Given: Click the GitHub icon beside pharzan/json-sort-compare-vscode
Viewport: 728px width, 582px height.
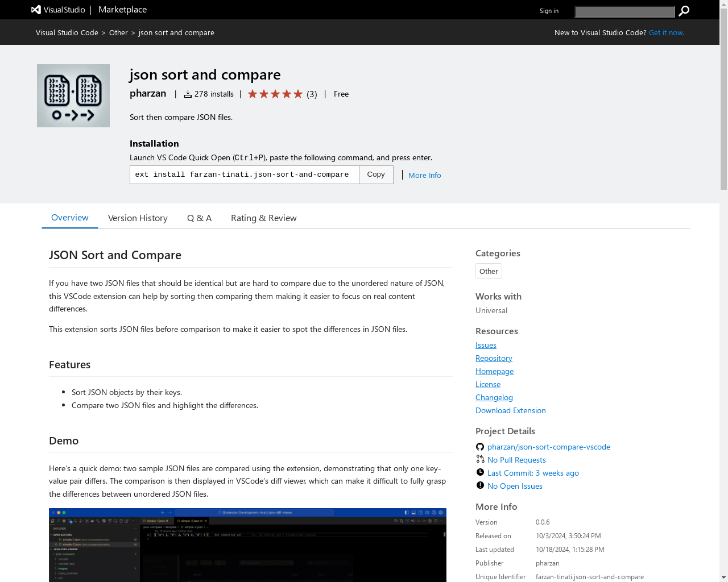Looking at the screenshot, I should click(x=480, y=447).
